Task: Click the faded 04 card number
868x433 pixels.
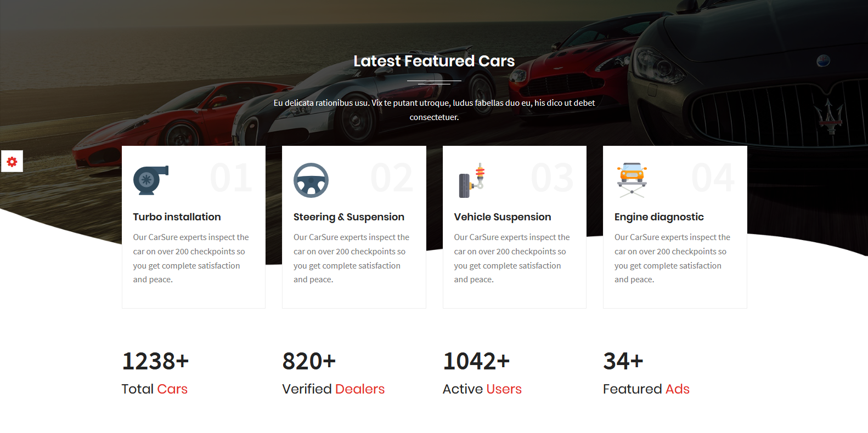Action: [x=712, y=178]
